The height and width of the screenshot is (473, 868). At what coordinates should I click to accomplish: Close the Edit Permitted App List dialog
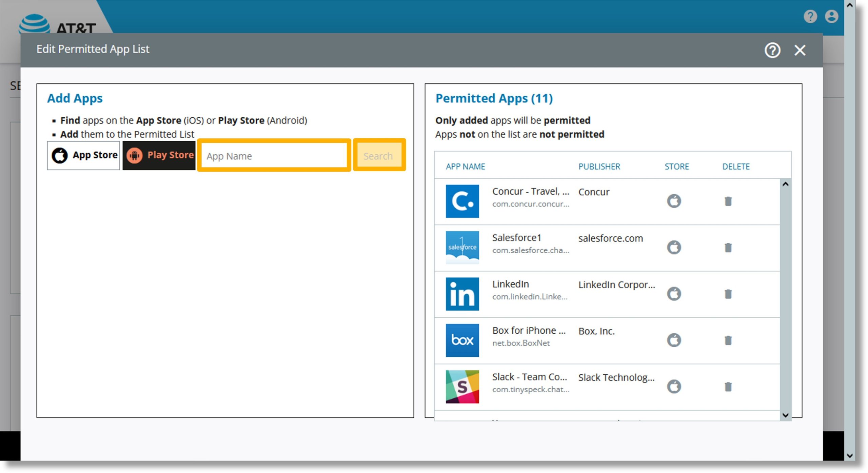tap(800, 50)
